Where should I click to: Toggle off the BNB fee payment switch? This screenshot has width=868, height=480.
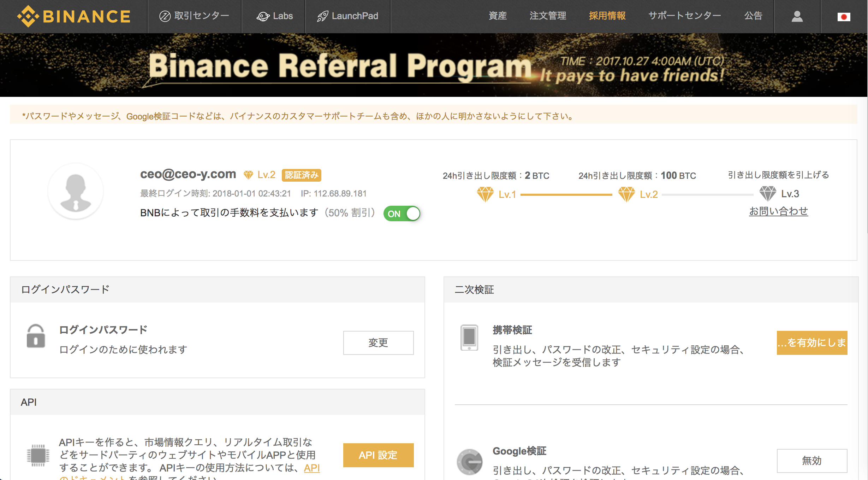pos(402,213)
